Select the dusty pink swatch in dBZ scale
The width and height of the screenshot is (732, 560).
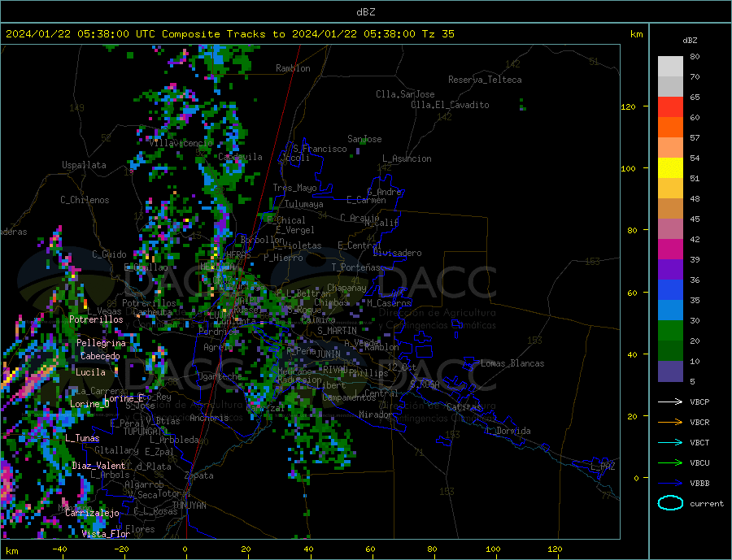pos(670,229)
